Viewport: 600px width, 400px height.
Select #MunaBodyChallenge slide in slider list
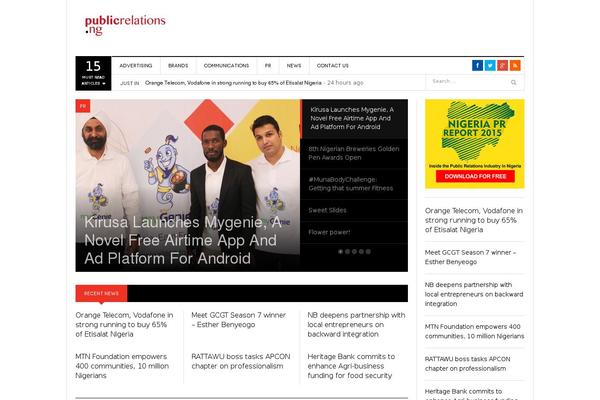(x=354, y=184)
